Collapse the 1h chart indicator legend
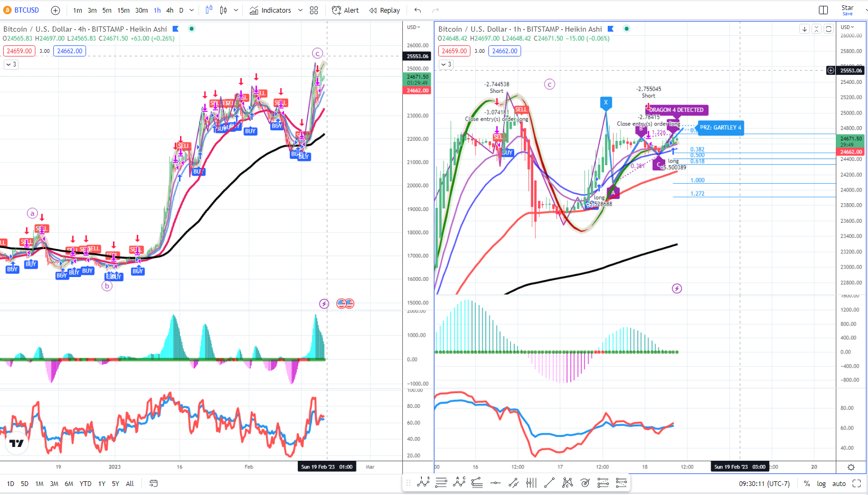Screen dimensions: 868x495 tap(446, 64)
